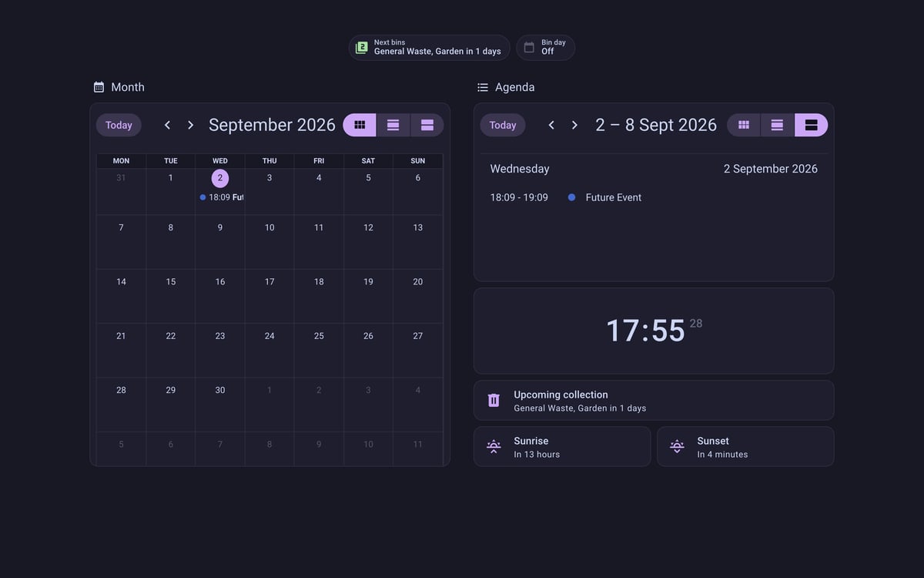Select Agenda card day list view
924x578 pixels.
click(x=812, y=125)
